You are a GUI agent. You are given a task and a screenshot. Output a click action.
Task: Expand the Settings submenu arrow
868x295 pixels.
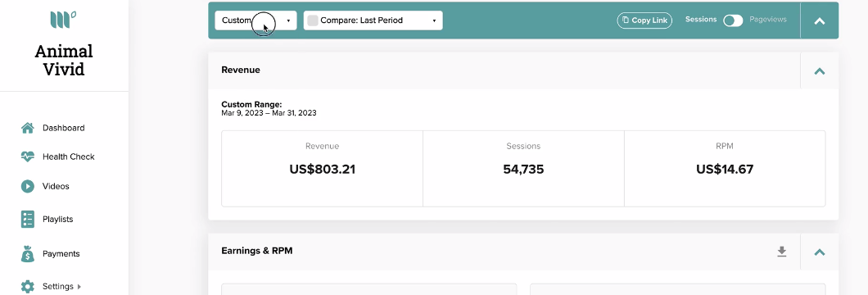[79, 287]
